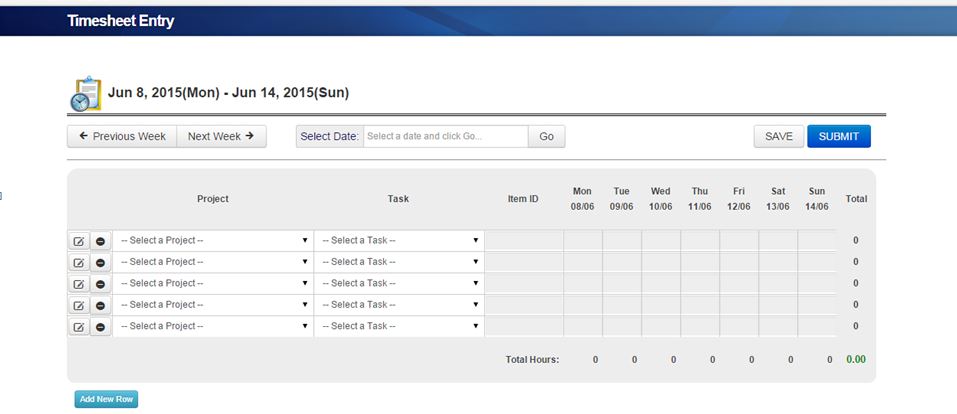This screenshot has width=957, height=414.
Task: Open the first row's Select a Project dropdown
Action: 212,240
